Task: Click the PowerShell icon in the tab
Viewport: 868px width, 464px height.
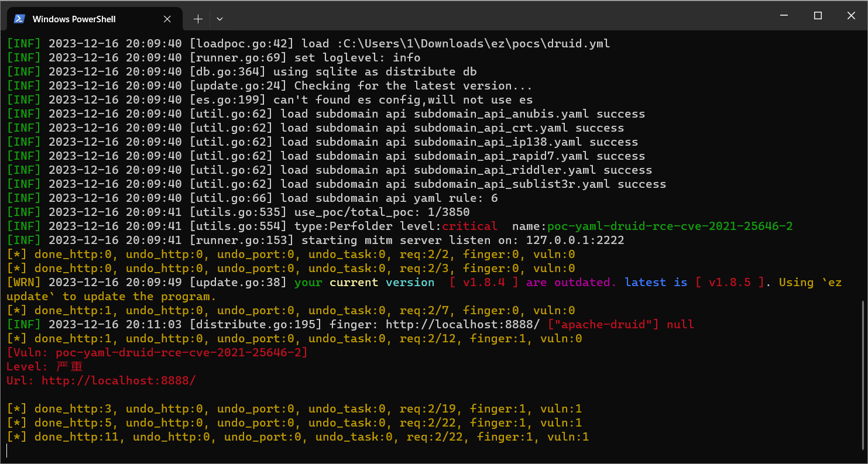Action: point(19,19)
